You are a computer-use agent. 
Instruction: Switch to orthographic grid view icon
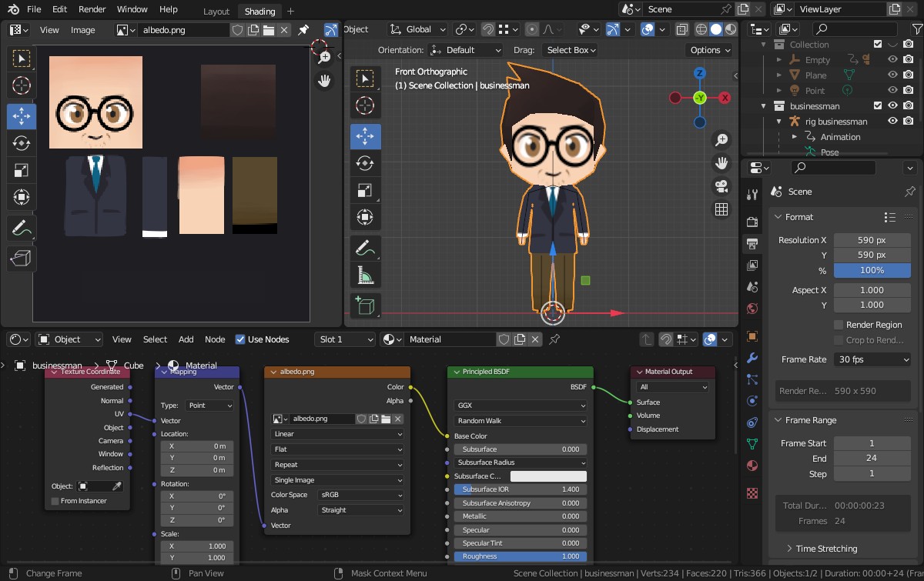coord(721,209)
